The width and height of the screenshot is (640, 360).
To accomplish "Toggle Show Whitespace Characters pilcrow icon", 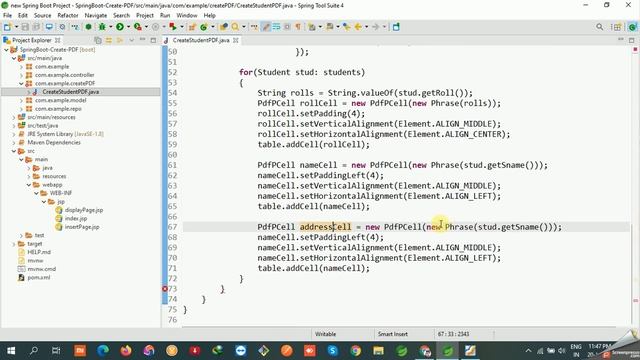I will coord(298,27).
